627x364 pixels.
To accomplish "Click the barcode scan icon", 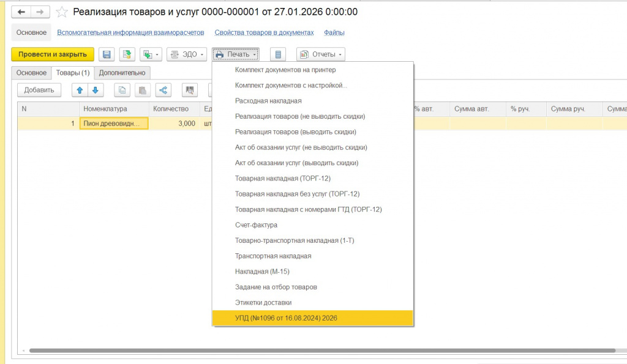I will (x=190, y=90).
